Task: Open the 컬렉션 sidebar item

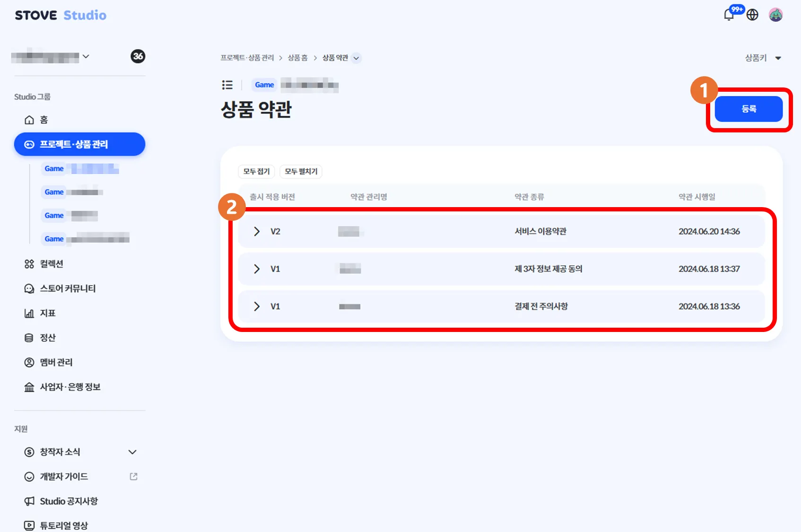Action: coord(51,264)
